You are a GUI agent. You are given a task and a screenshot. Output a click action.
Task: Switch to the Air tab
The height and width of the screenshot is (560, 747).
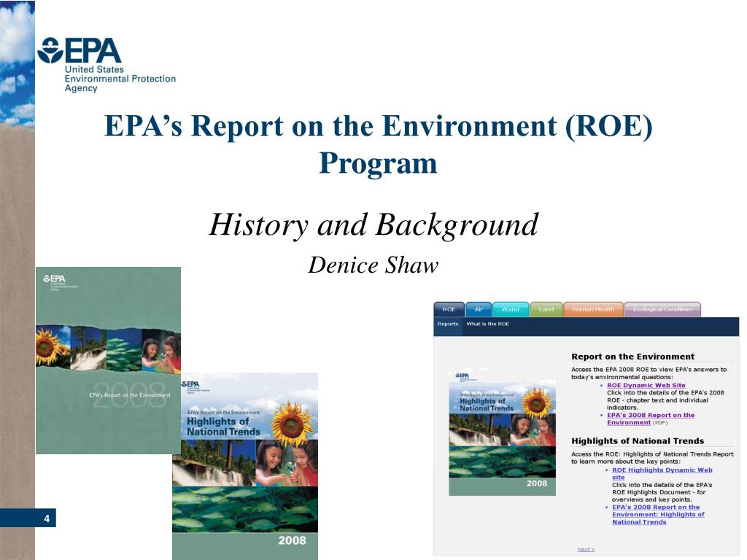(x=479, y=309)
